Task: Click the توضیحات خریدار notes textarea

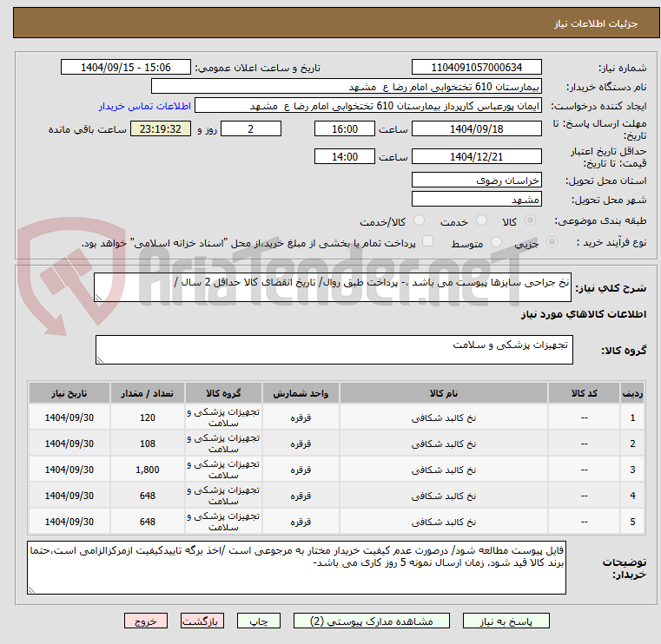Action: (296, 568)
